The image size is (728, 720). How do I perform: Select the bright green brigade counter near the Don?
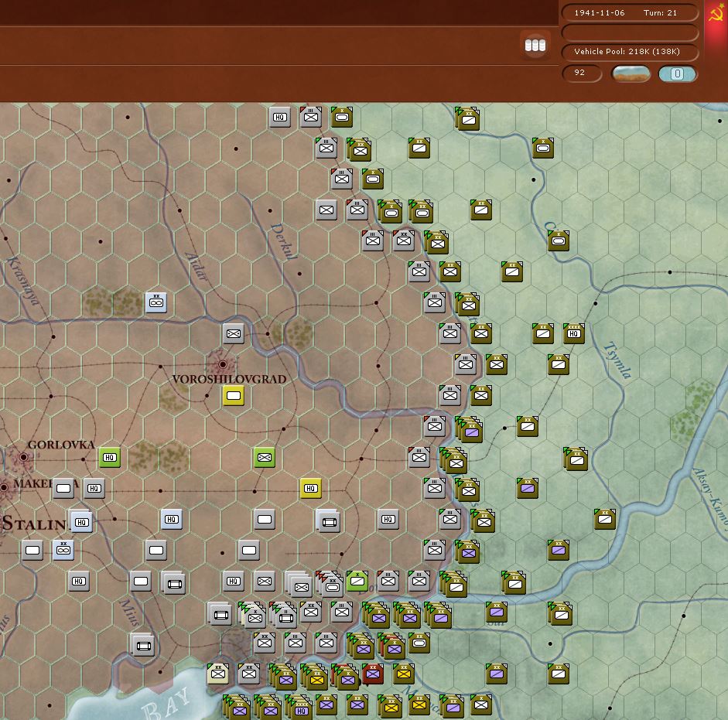click(x=357, y=581)
